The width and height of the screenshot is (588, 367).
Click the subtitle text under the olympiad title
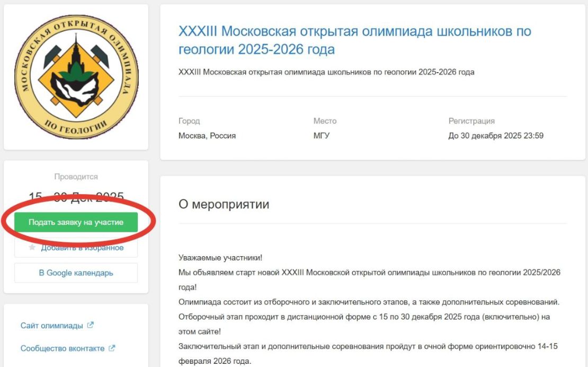[x=326, y=72]
